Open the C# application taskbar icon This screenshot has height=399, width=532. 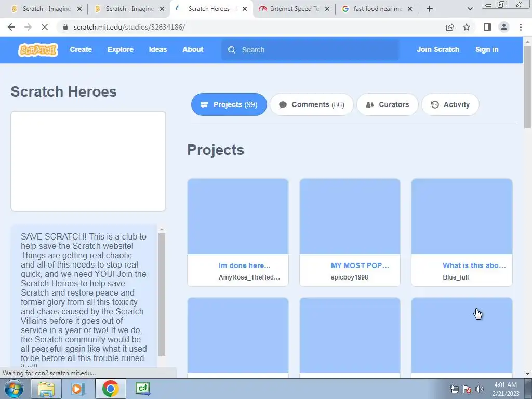click(x=142, y=389)
